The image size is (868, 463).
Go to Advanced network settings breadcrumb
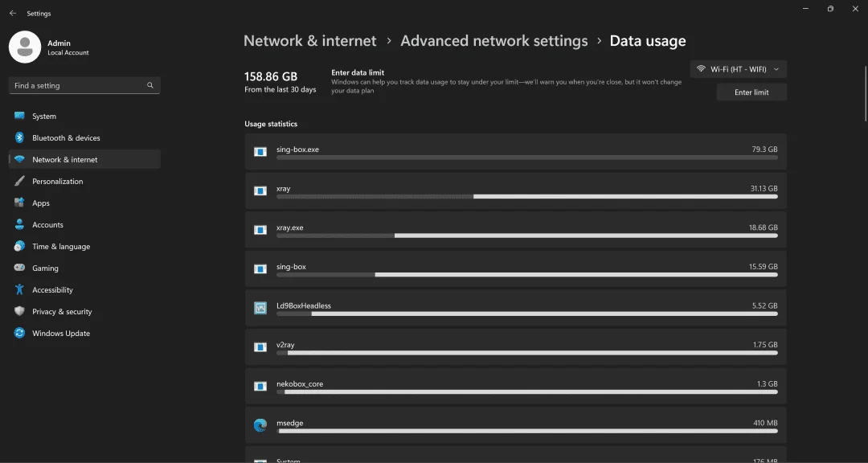493,41
